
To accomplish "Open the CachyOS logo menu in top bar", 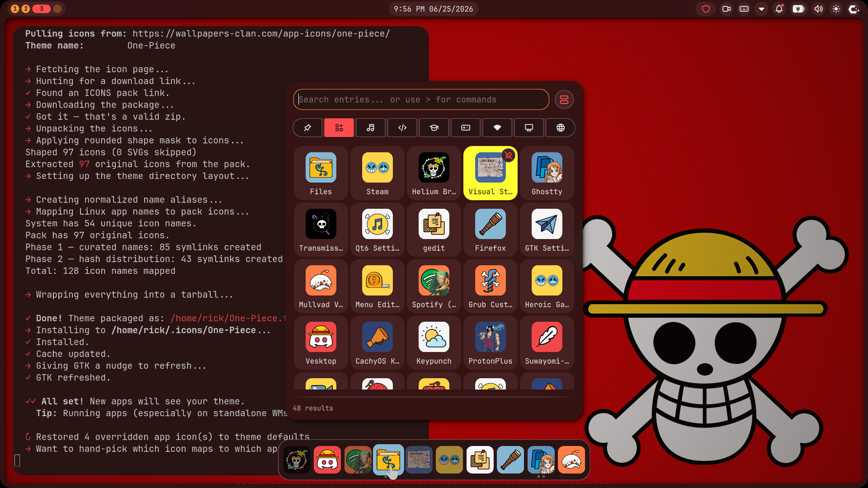I will [854, 9].
